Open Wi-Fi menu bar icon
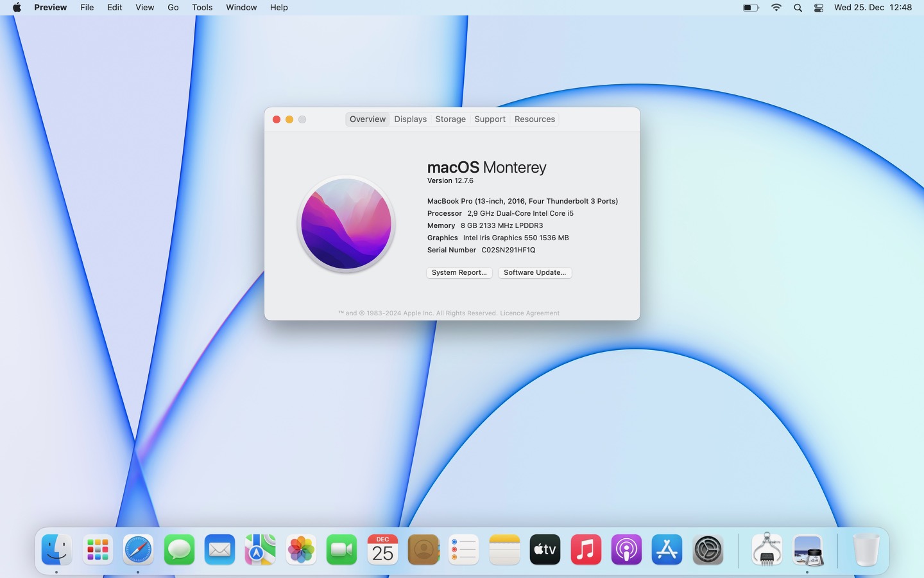This screenshot has height=578, width=924. point(776,8)
